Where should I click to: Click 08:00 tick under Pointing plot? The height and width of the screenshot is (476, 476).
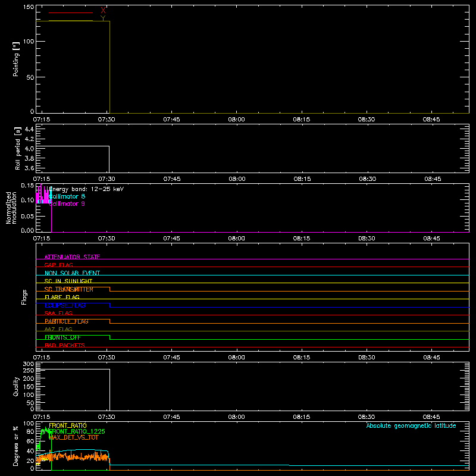pos(236,120)
